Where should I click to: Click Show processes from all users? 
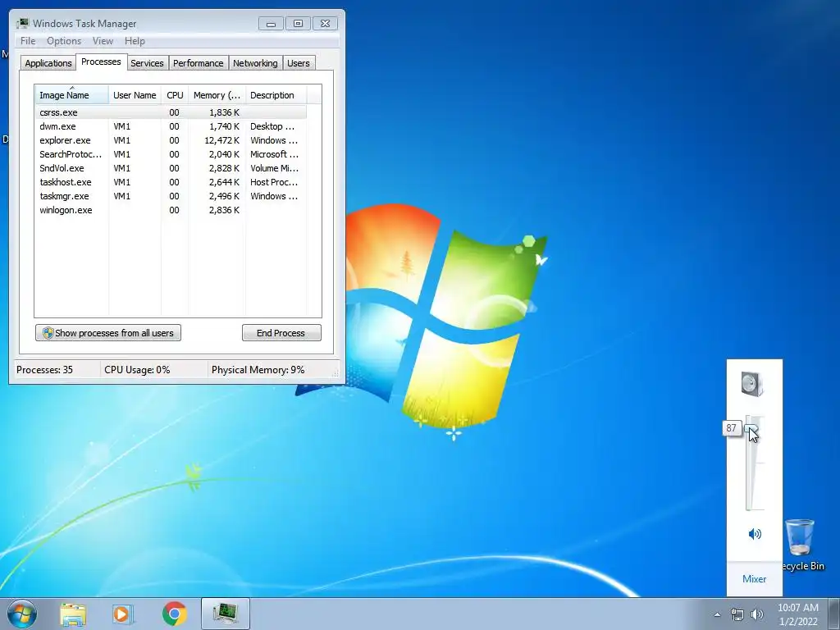click(x=108, y=333)
